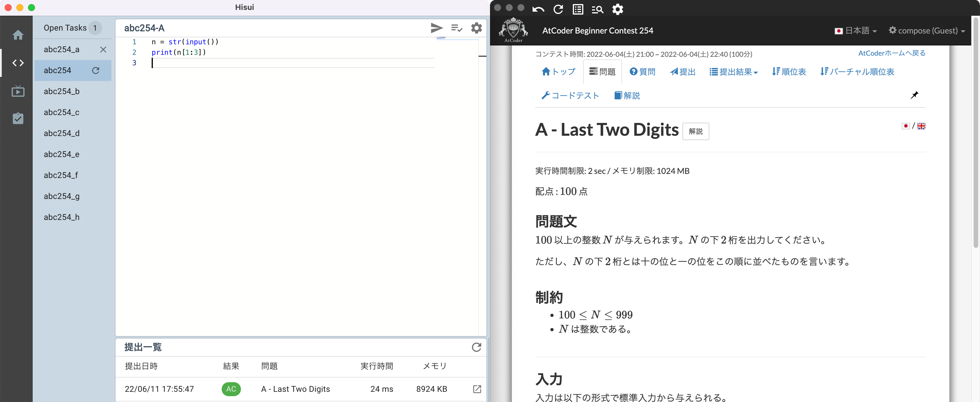Select abc254_d in the task list
Viewport: 980px width, 402px height.
coord(62,133)
